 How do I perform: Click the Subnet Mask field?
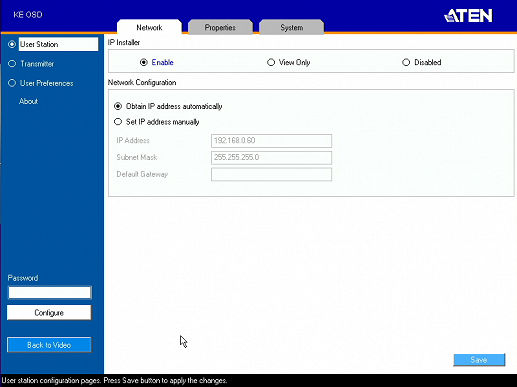click(x=271, y=158)
